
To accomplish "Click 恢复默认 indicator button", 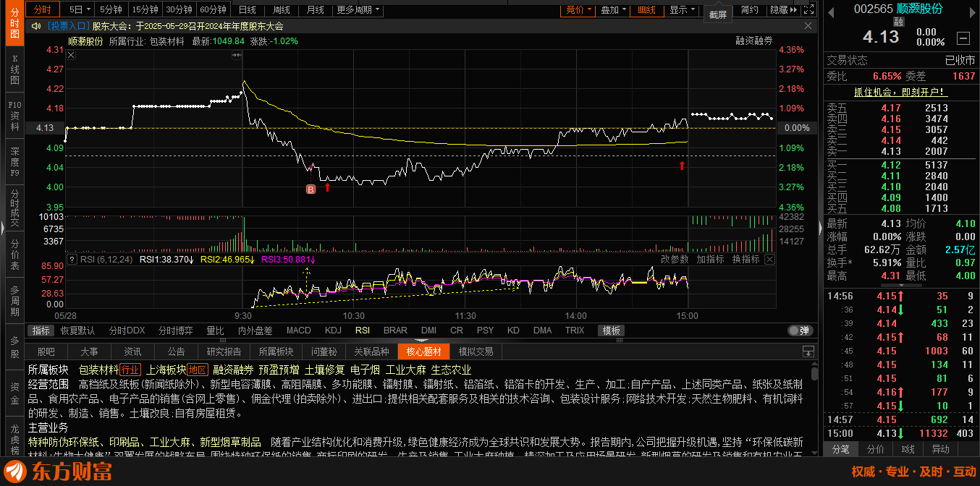I will point(77,331).
